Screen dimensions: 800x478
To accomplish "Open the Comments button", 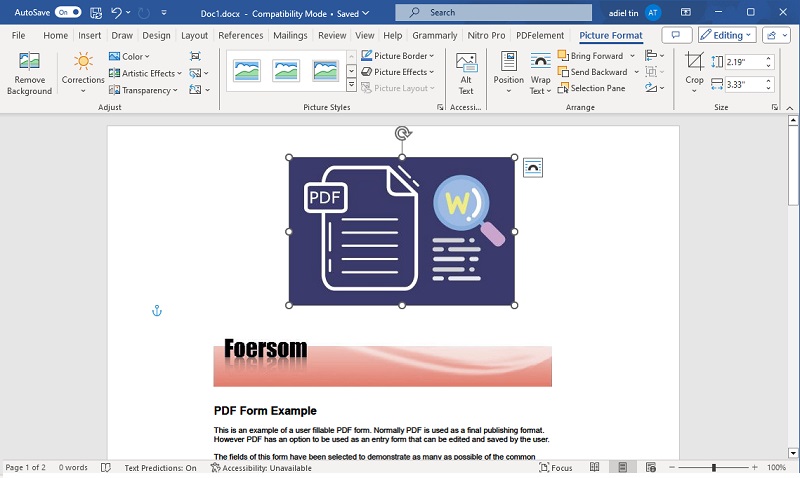I will click(677, 35).
